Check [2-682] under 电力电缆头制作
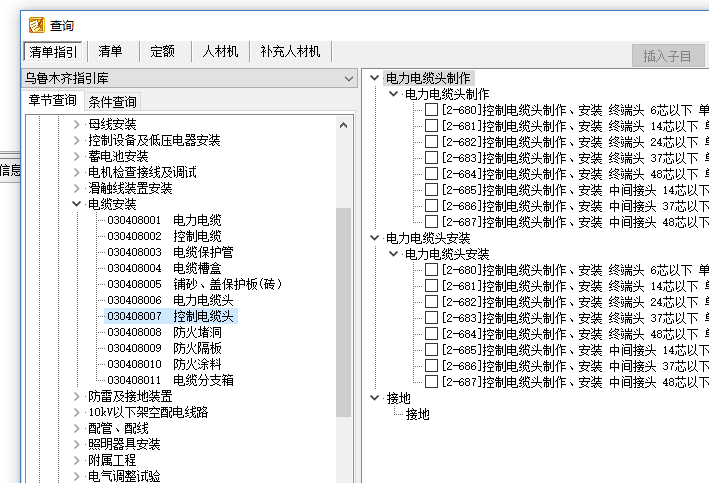709x483 pixels. click(432, 142)
